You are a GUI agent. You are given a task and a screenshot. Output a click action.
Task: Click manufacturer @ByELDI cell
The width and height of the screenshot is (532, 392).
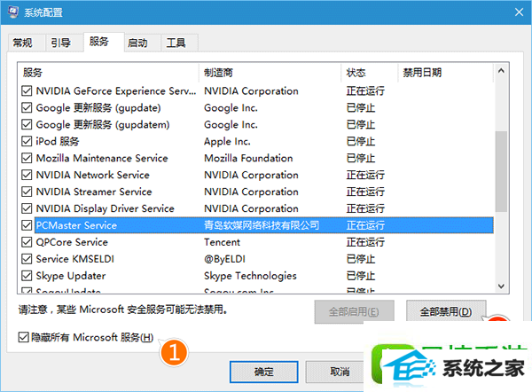tap(224, 259)
